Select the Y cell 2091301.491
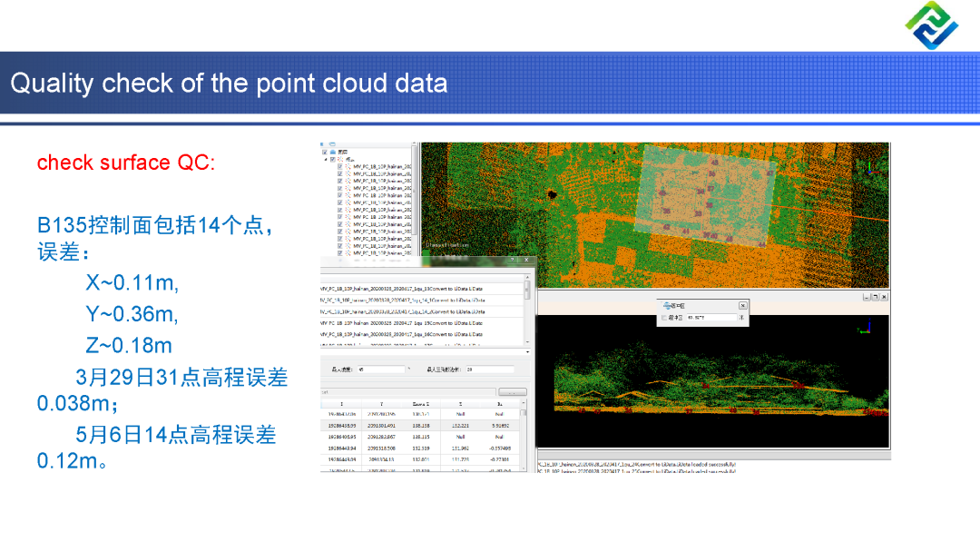This screenshot has height=552, width=980. tap(381, 426)
